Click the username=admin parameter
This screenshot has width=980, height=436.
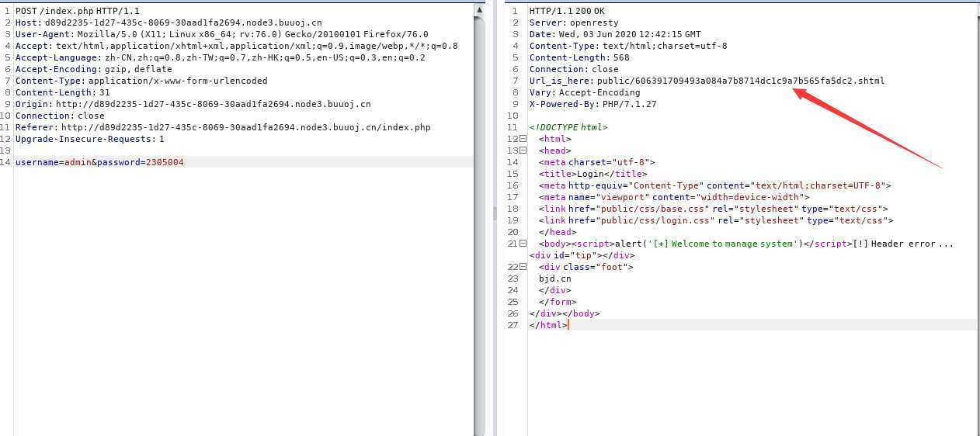tap(54, 162)
